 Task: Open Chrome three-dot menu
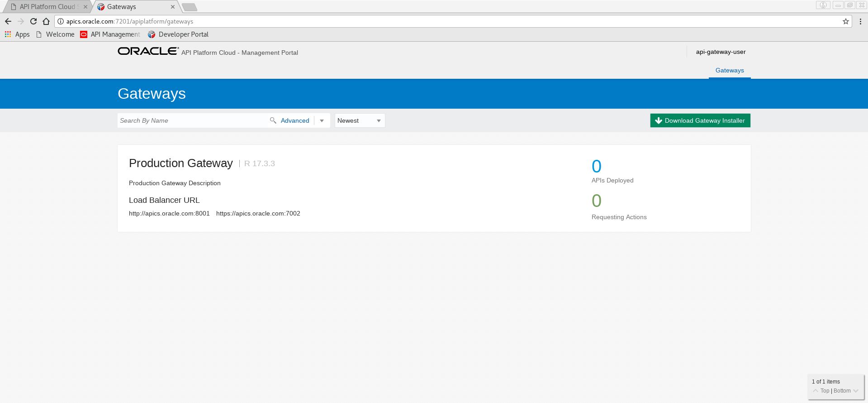(860, 21)
